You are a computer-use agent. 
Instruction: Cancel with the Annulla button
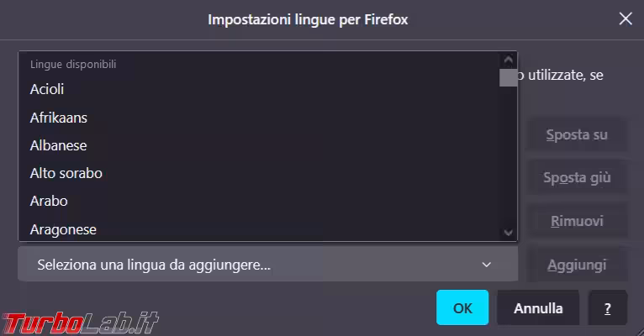tap(538, 308)
